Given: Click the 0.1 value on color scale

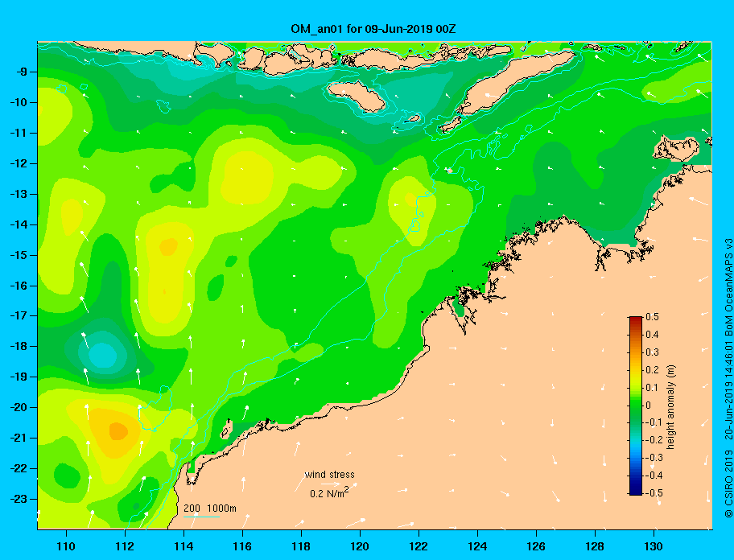Looking at the screenshot, I should [652, 388].
